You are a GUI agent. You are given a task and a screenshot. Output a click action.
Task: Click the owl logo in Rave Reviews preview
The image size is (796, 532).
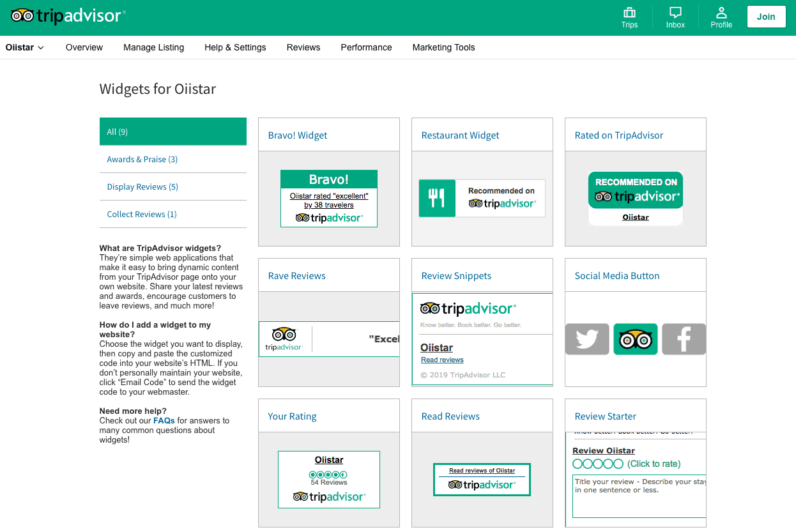tap(284, 335)
